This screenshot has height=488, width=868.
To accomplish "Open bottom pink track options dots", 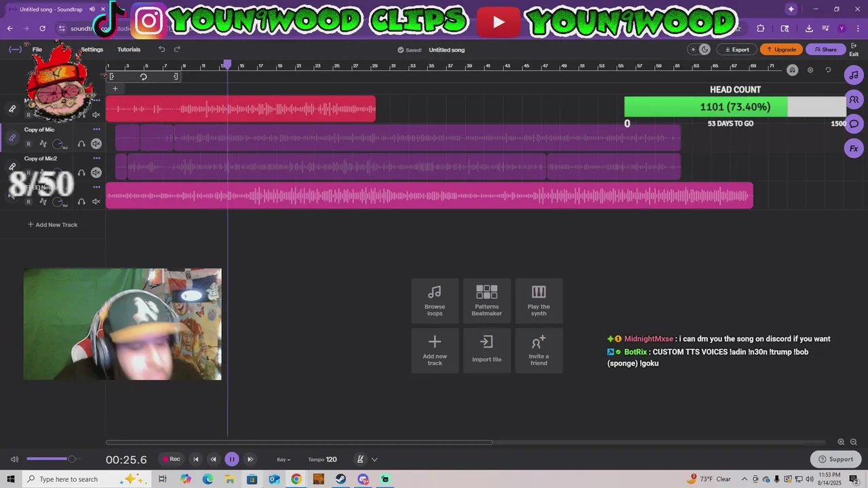I will 96,187.
